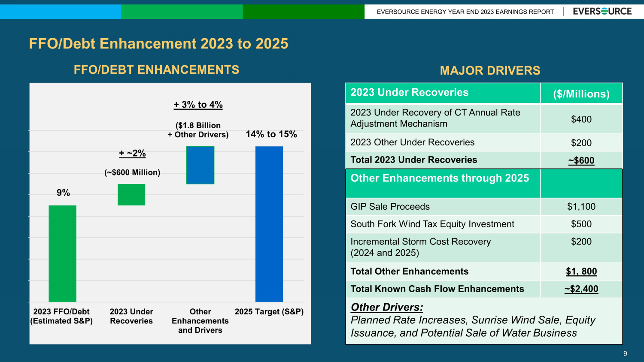
Task: Click the MAJOR DRIVERS heading
Action: (x=490, y=70)
